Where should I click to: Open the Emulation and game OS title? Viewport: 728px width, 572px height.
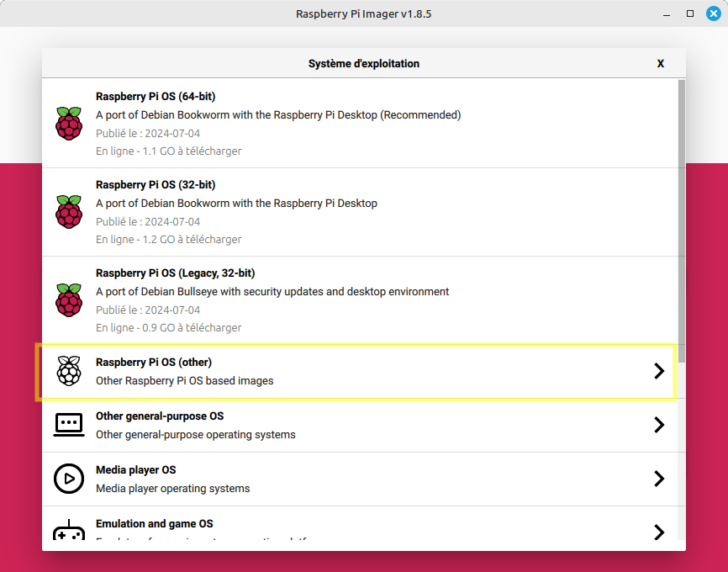click(x=154, y=524)
